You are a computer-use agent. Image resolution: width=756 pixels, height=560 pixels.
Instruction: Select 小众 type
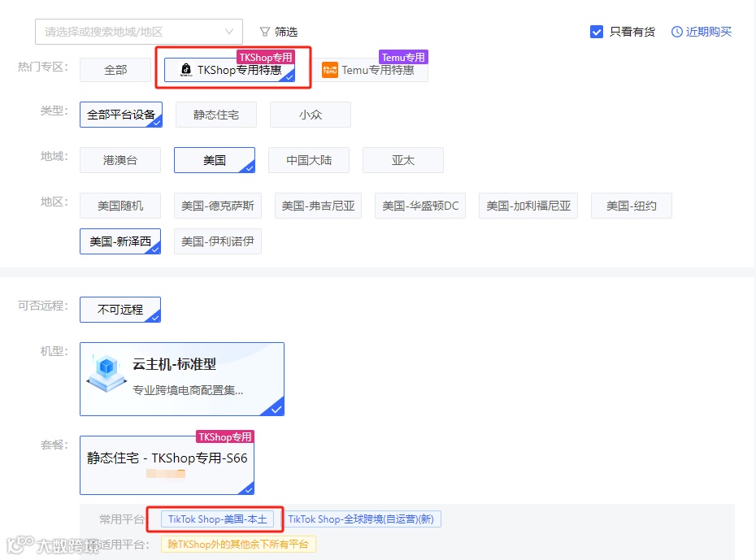311,115
